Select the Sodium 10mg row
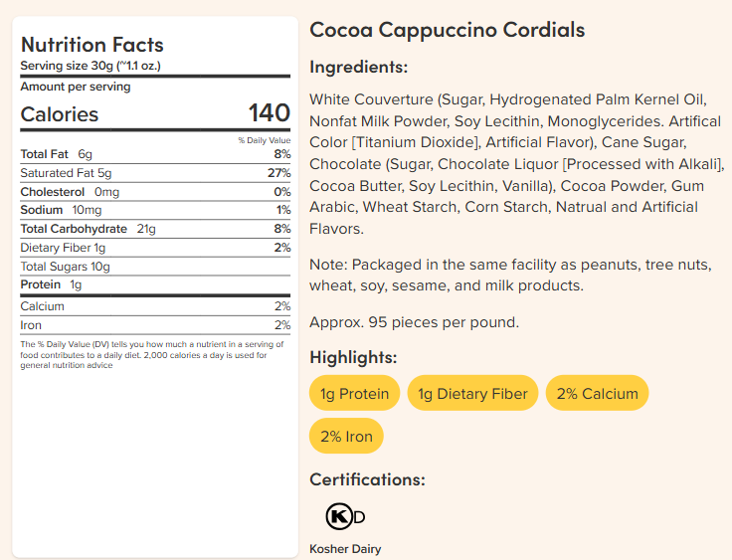The height and width of the screenshot is (560, 732). click(155, 210)
